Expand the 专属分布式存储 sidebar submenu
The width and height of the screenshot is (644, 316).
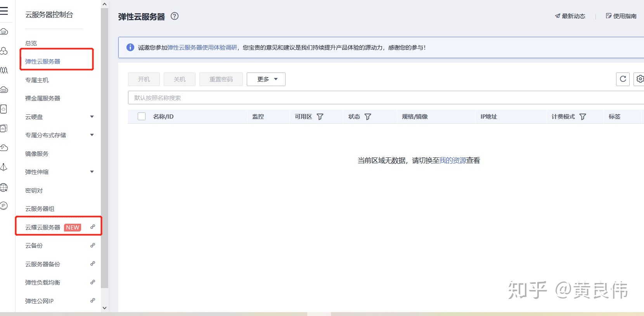(x=92, y=135)
